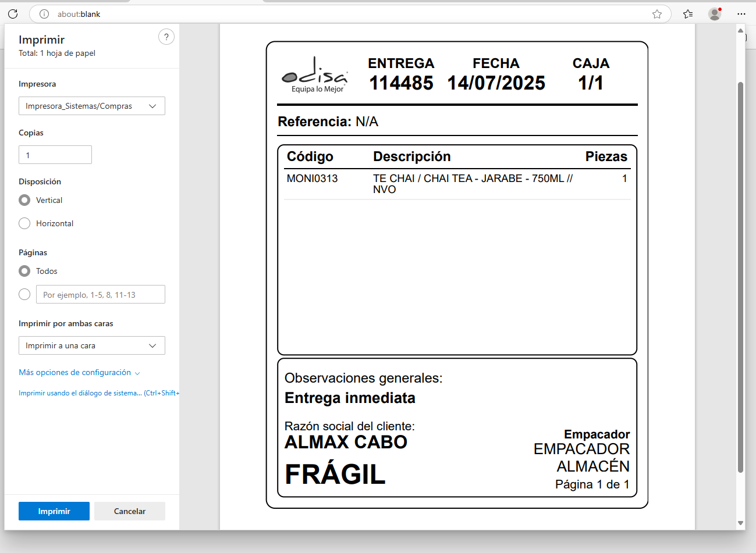Open print dialog help question mark
756x553 pixels.
166,37
